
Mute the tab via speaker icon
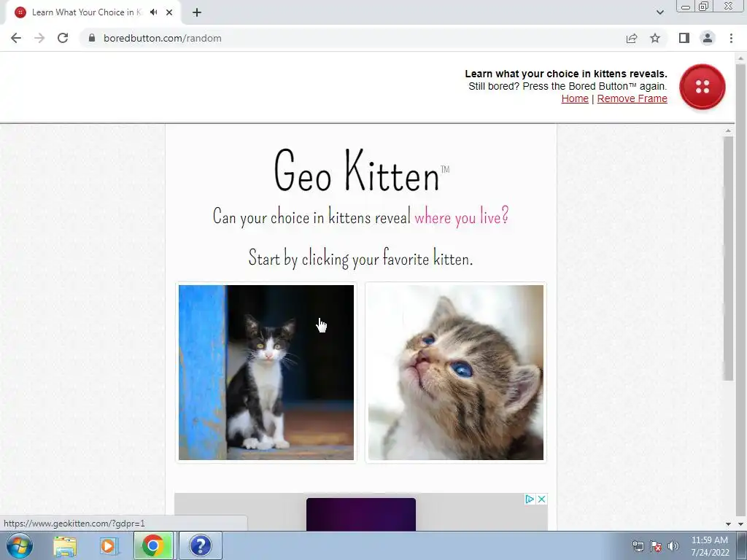[153, 12]
